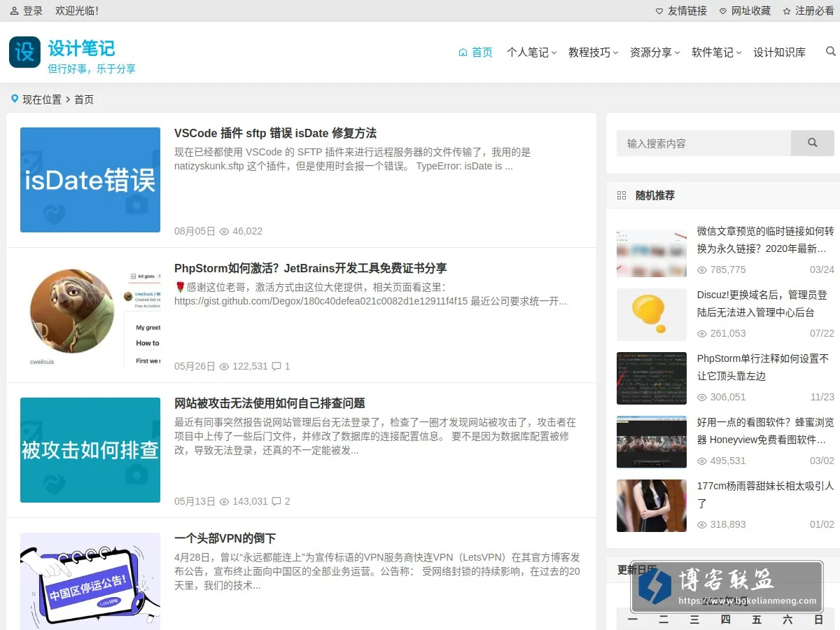Viewport: 840px width, 630px height.
Task: Click the eye views icon showing 143,031
Action: [x=225, y=501]
